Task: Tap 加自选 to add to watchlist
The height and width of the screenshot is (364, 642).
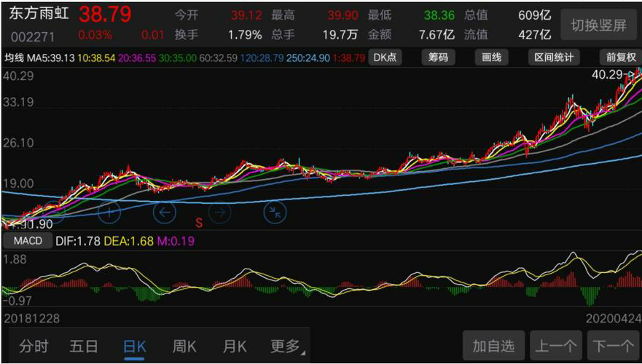Action: click(x=493, y=347)
